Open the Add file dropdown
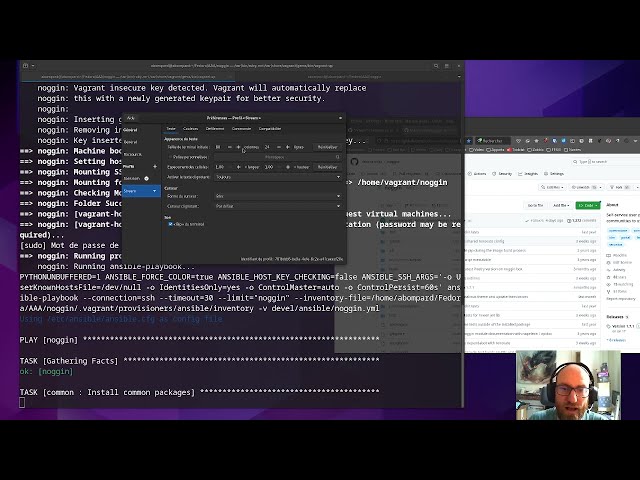640x480 pixels. click(x=561, y=205)
